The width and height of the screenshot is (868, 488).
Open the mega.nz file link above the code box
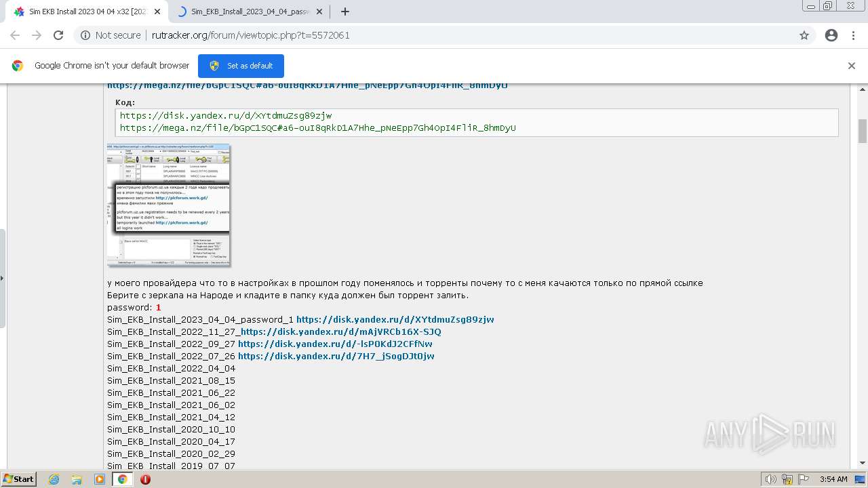(x=307, y=85)
